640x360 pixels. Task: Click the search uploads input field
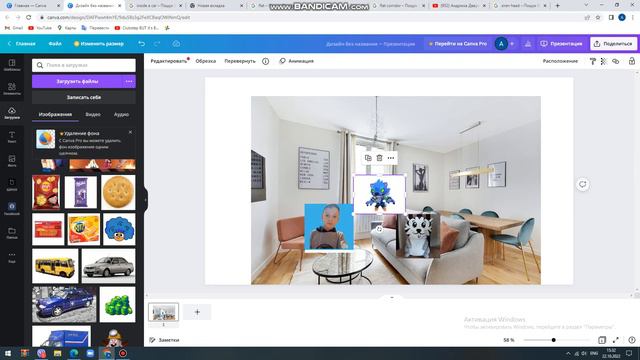point(84,65)
